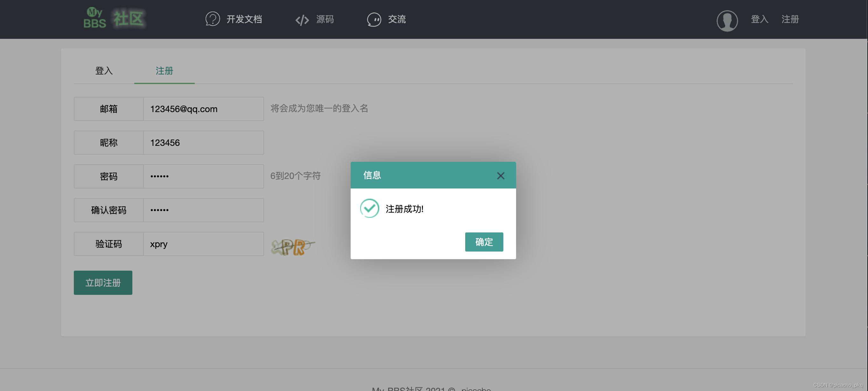
Task: Click the 注册成功! message text
Action: (x=404, y=209)
